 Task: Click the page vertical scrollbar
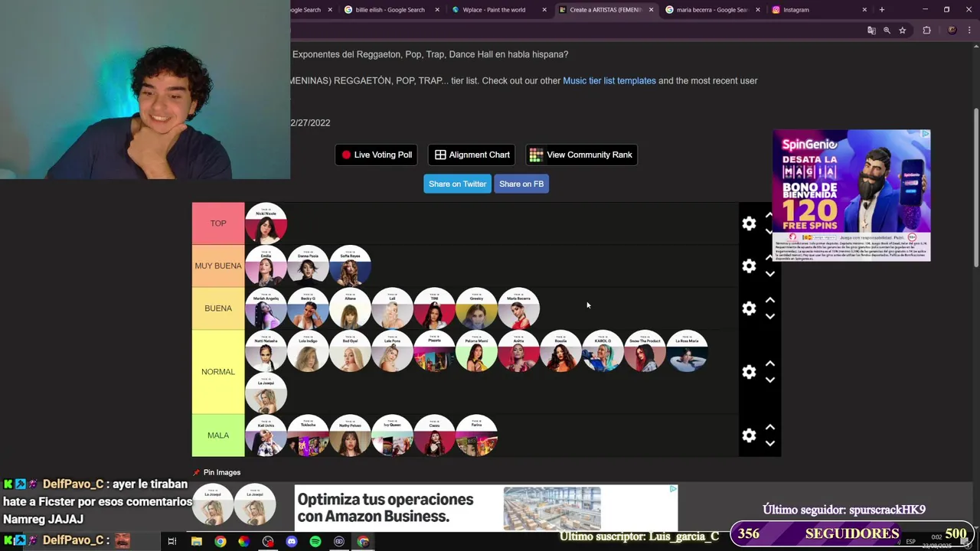tap(975, 187)
